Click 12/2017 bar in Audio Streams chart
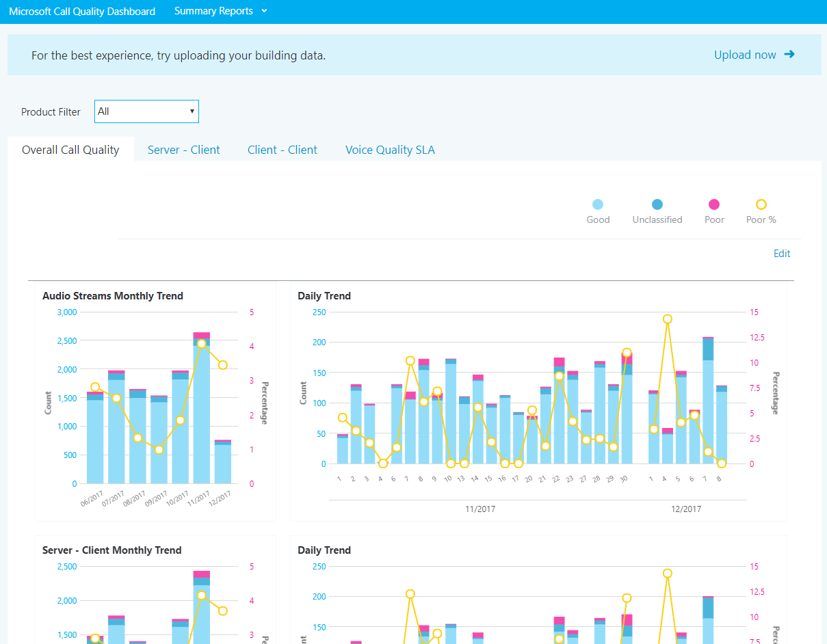 coord(223,462)
